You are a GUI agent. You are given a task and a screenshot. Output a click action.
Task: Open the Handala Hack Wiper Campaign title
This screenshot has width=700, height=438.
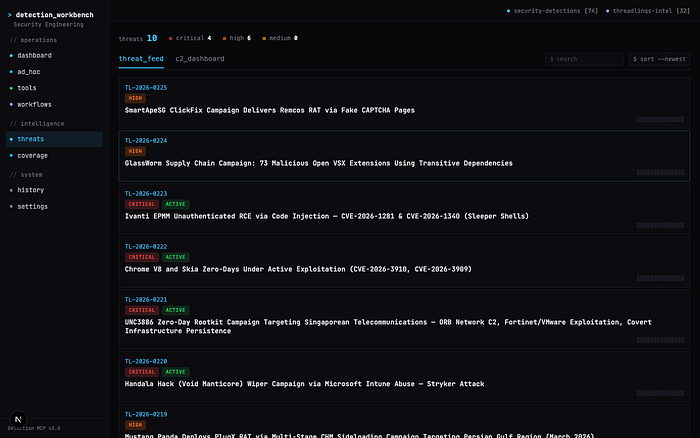click(x=304, y=384)
